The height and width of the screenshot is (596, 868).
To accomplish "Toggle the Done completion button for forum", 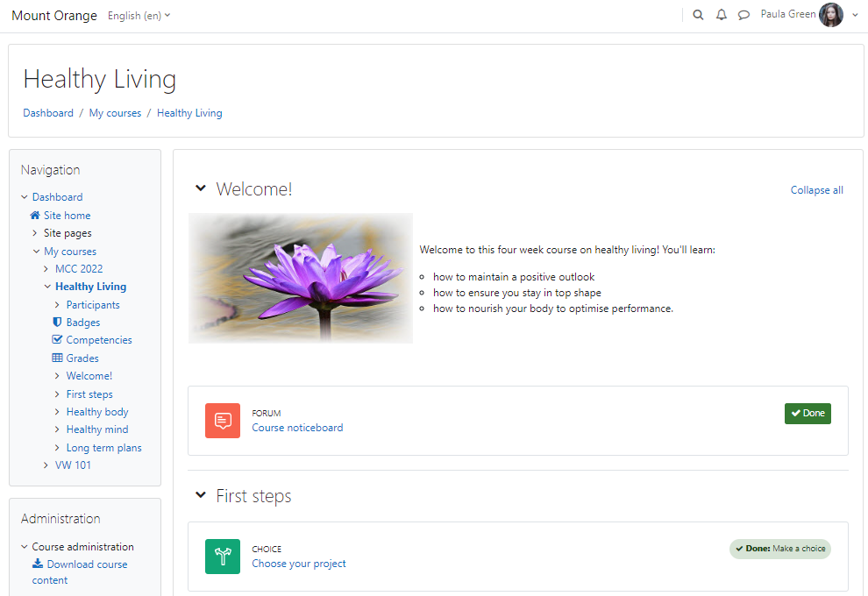I will point(808,414).
